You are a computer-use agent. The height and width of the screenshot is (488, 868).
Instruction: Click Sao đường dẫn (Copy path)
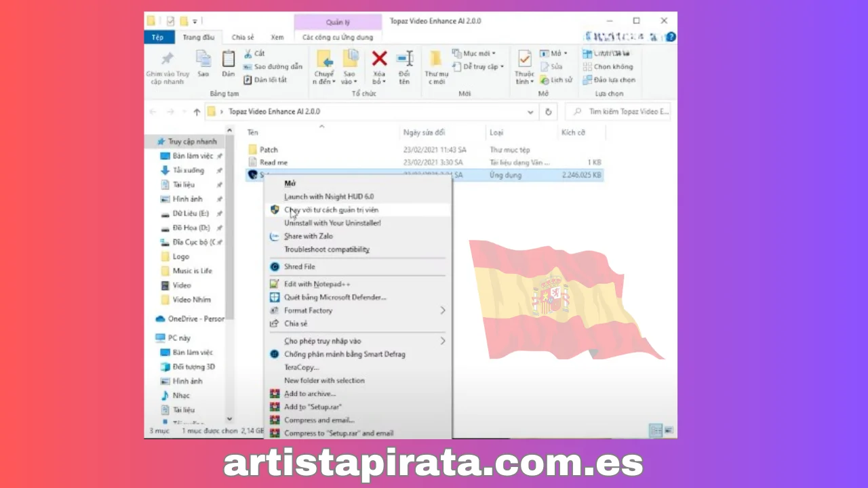click(273, 66)
